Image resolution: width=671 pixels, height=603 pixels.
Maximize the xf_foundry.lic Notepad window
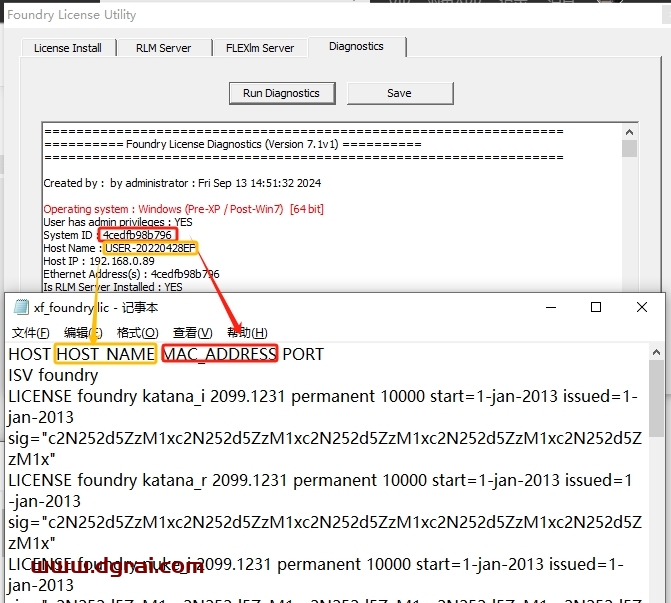pos(596,308)
